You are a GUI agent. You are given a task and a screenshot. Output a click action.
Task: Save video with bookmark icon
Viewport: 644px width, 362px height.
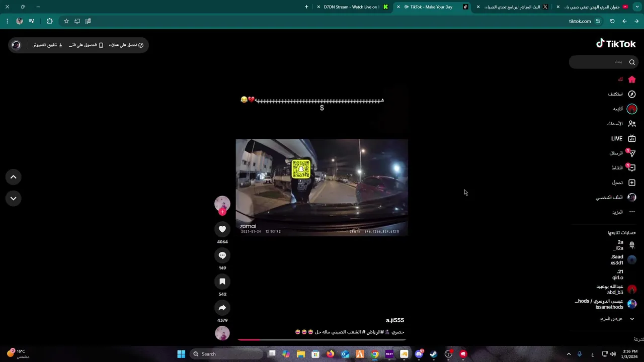[222, 282]
